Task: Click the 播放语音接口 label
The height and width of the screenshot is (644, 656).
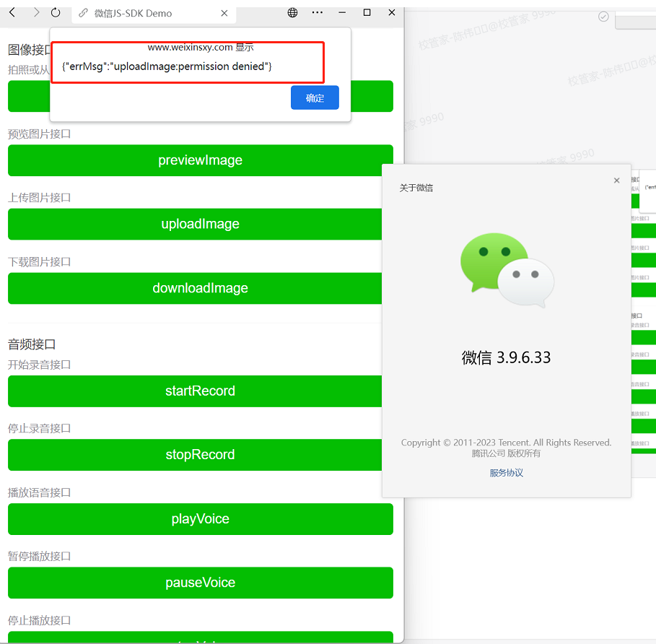Action: coord(39,492)
